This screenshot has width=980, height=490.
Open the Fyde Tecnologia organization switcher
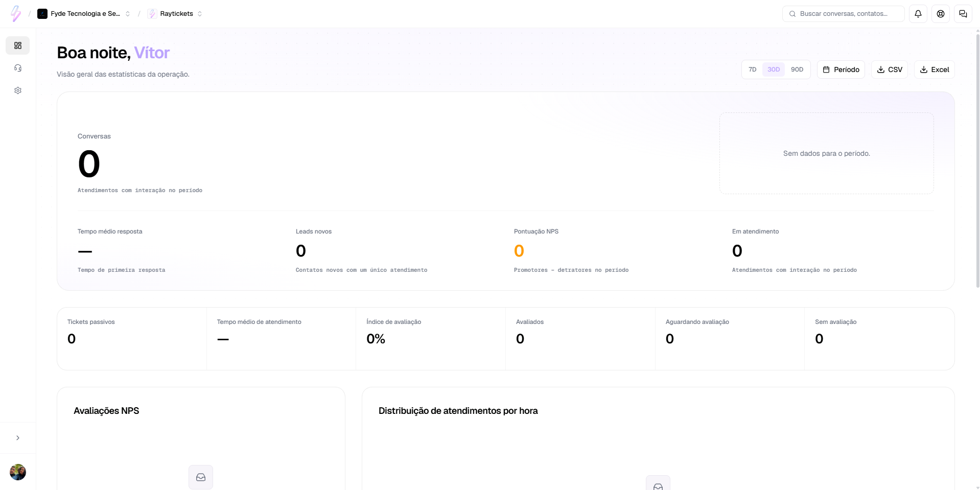84,14
